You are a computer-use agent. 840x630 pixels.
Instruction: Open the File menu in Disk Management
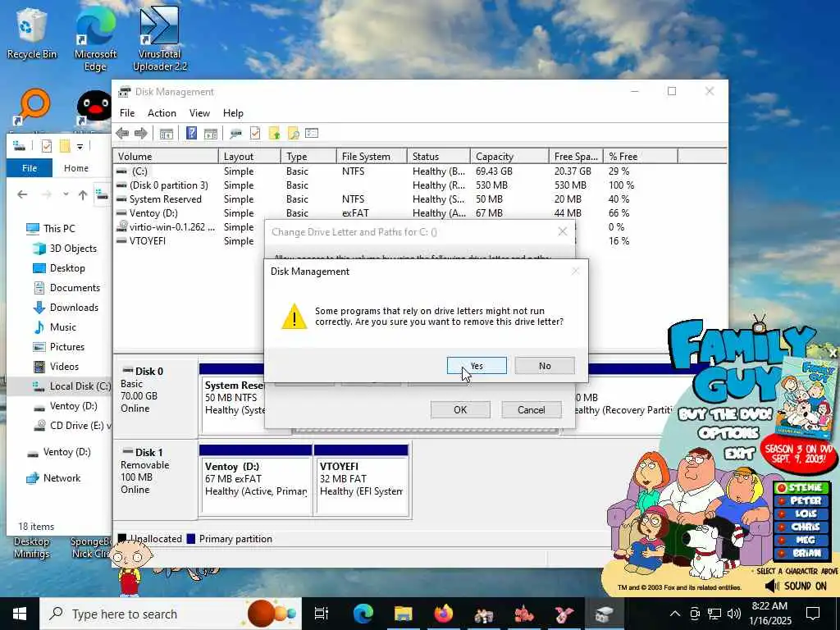point(127,113)
